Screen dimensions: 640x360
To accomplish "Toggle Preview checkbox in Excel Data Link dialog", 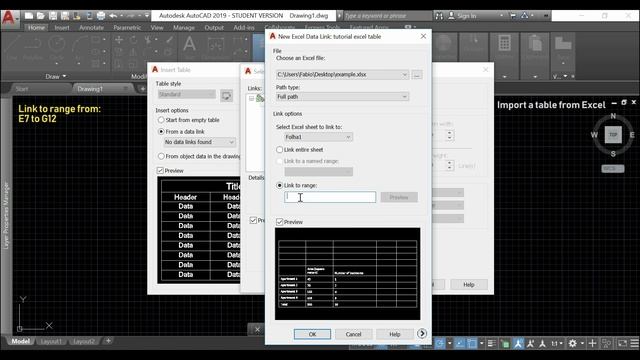I will (280, 222).
